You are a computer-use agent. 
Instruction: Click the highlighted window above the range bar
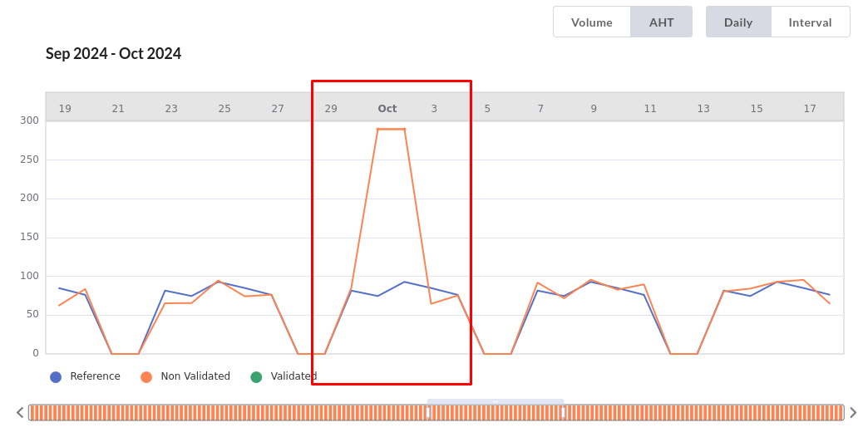tap(496, 402)
